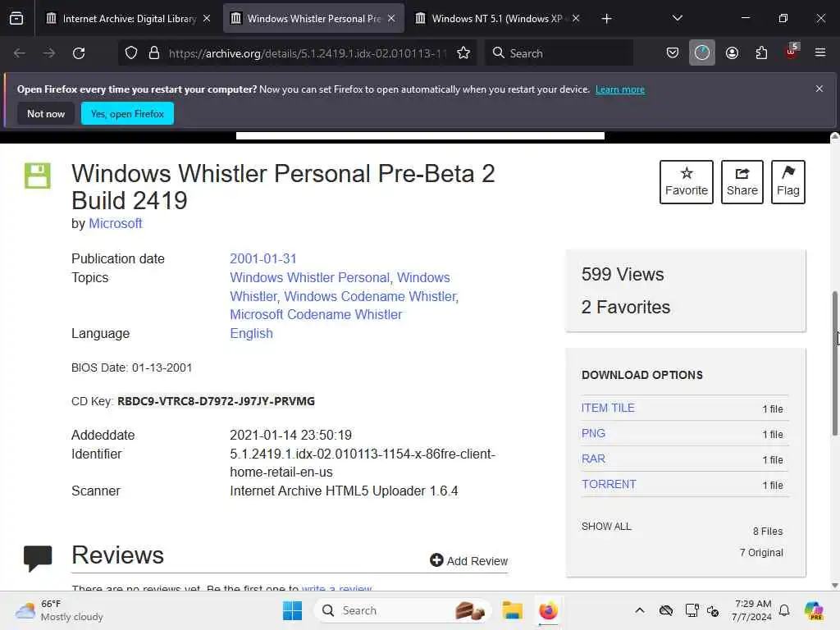Expand the list all tabs chevron

pos(677,18)
